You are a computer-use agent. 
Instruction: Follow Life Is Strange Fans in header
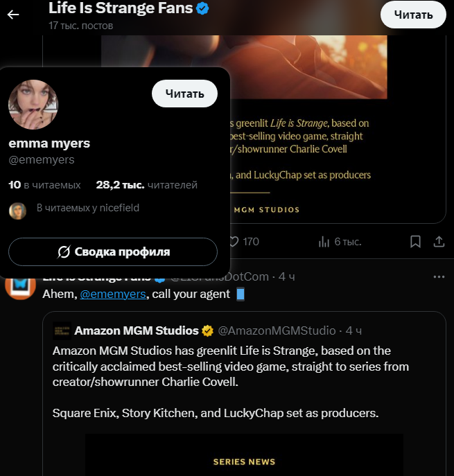413,15
